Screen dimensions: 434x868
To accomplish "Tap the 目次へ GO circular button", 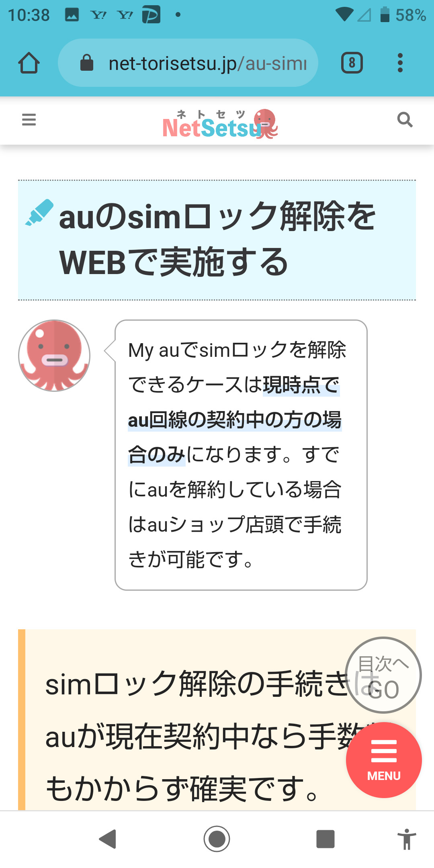I will [383, 675].
